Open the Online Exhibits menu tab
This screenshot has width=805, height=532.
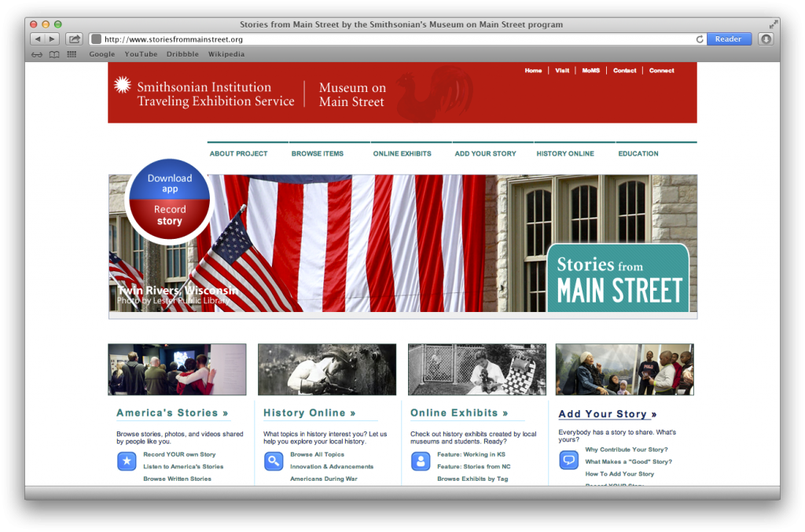point(402,153)
